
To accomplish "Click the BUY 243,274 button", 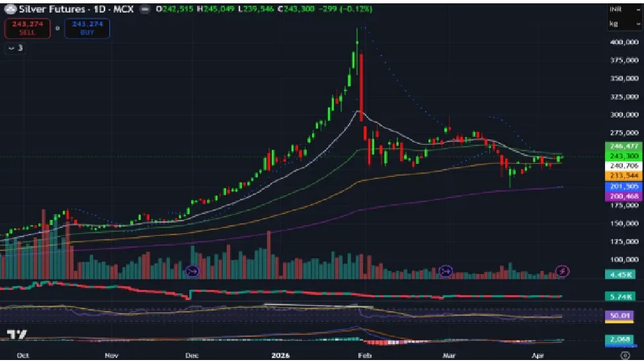I will tap(87, 28).
